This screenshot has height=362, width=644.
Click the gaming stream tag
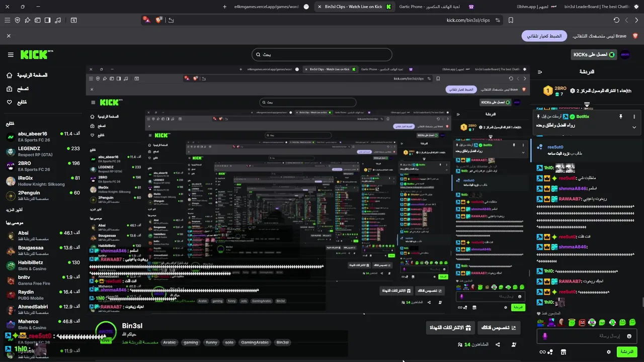(191, 342)
